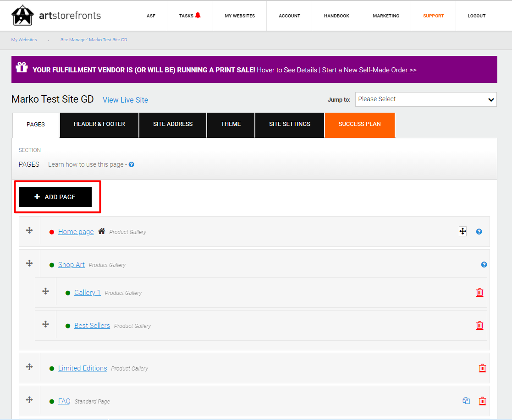Open the Limited Editions page link
The image size is (512, 420).
(x=83, y=368)
